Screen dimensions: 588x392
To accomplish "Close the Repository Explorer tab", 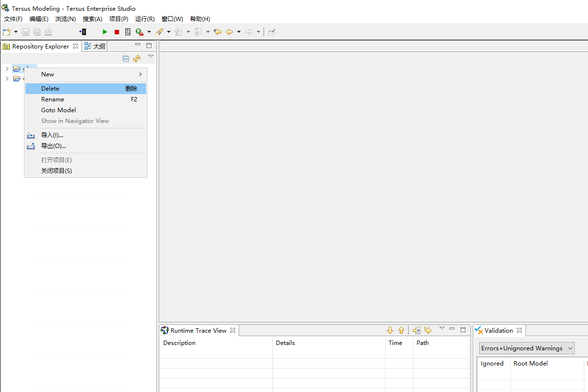I will point(75,46).
